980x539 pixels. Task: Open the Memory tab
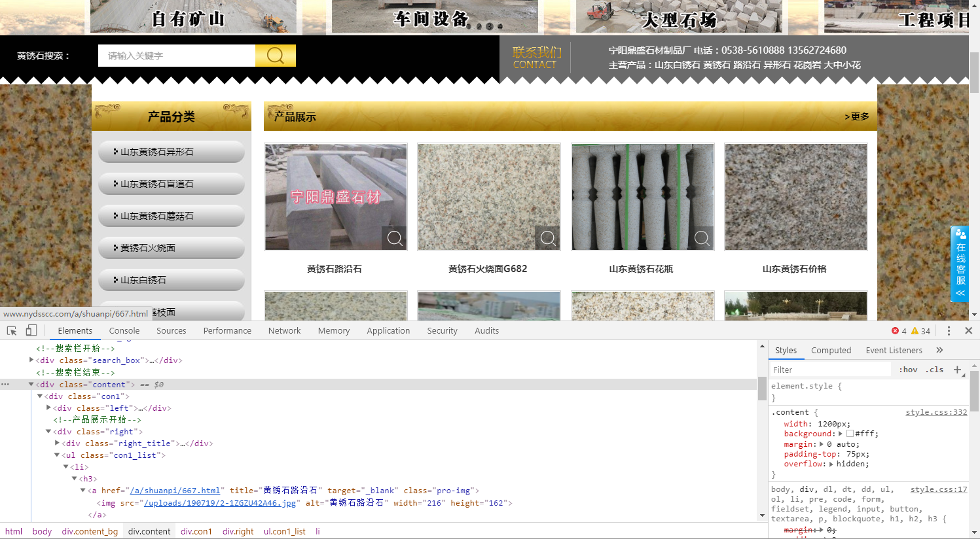334,331
